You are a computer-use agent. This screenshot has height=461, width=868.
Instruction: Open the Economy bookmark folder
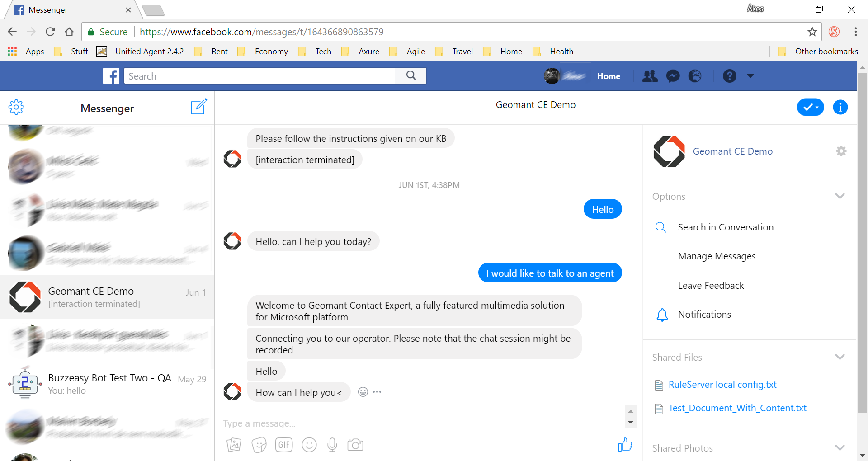click(263, 52)
